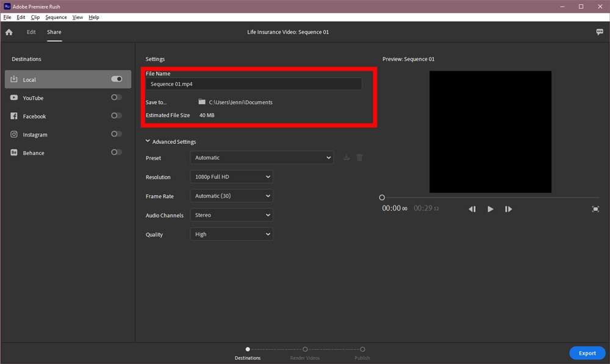
Task: Click the Life Insurance Video: Sequence 01 title
Action: click(288, 32)
